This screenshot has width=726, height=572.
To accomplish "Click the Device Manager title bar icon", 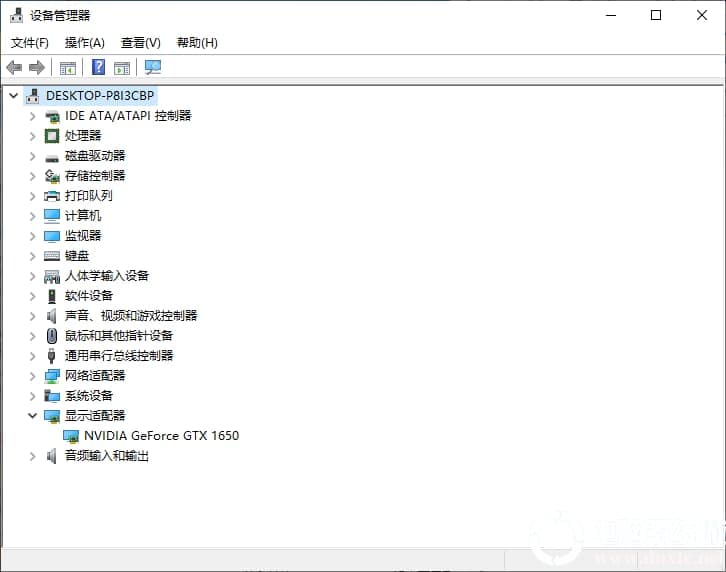I will [16, 15].
